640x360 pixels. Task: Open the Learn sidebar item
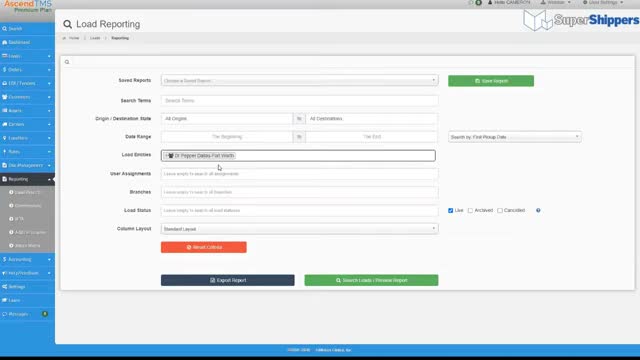coord(27,300)
